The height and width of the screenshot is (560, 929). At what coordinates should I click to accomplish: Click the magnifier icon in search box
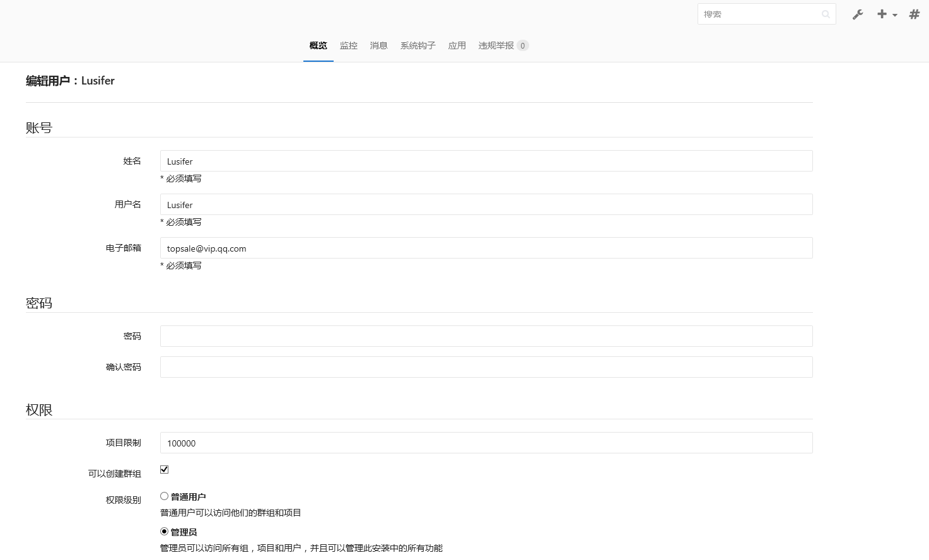[x=826, y=14]
